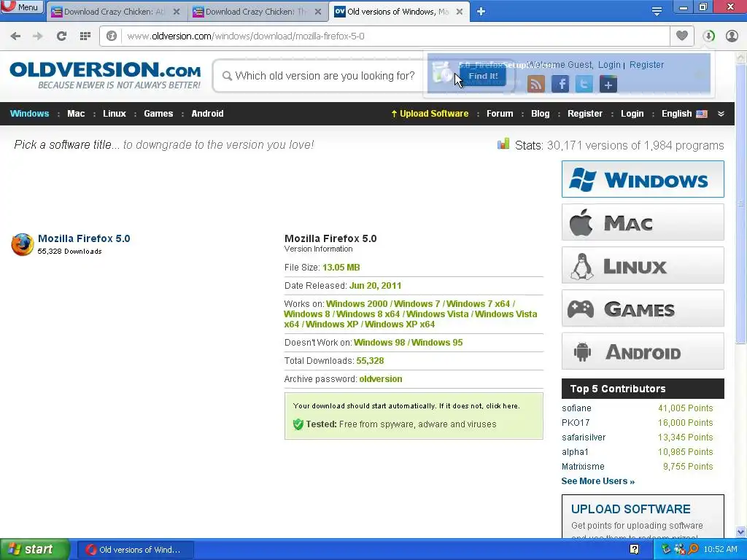The image size is (747, 560).
Task: Open Blog in the navigation bar
Action: (541, 114)
